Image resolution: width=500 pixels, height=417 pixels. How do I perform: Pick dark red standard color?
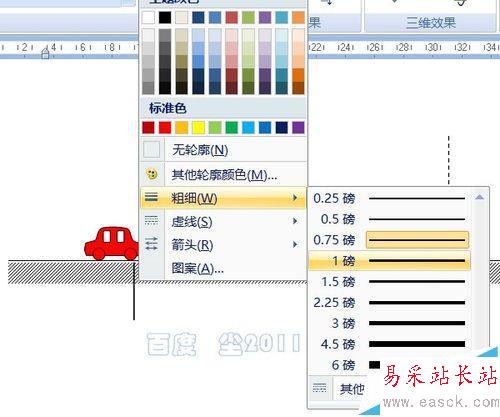148,127
